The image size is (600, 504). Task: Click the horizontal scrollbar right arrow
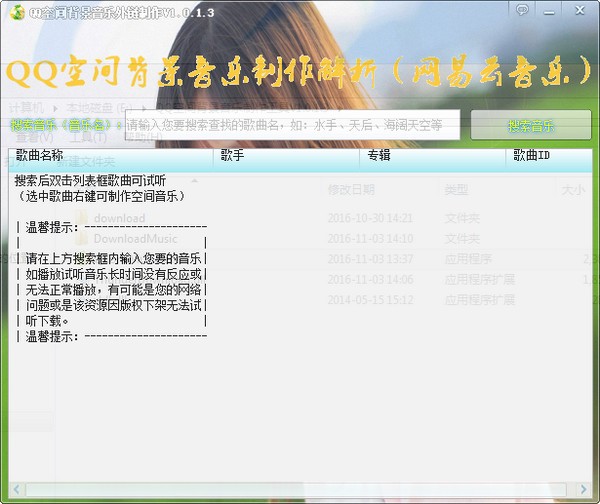pos(584,489)
